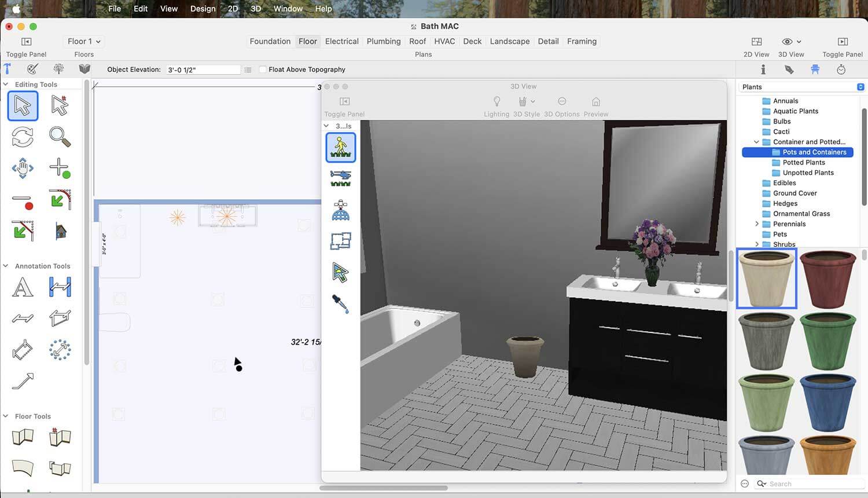Click the Rotate/Refresh editing tool
The image size is (868, 498).
[23, 137]
